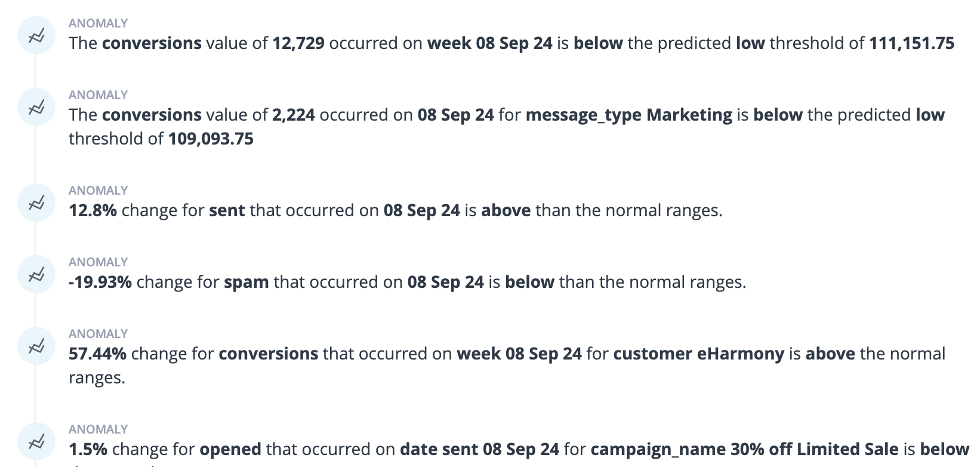Click the ANOMALY label above the 12,729 conversions entry

click(98, 23)
